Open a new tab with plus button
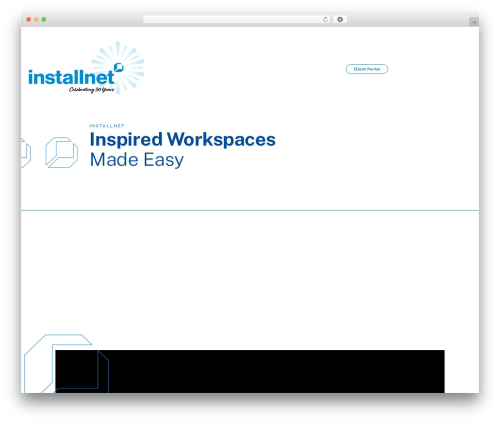500x423 pixels. point(474,22)
